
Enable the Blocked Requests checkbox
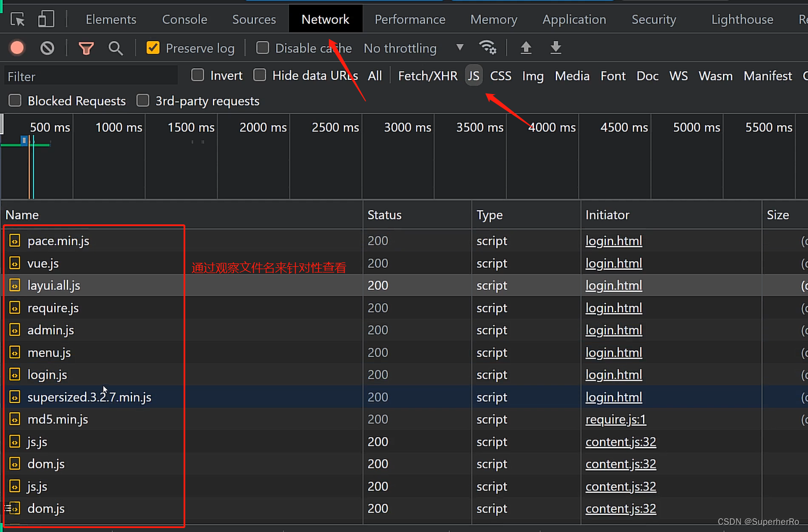pos(15,100)
